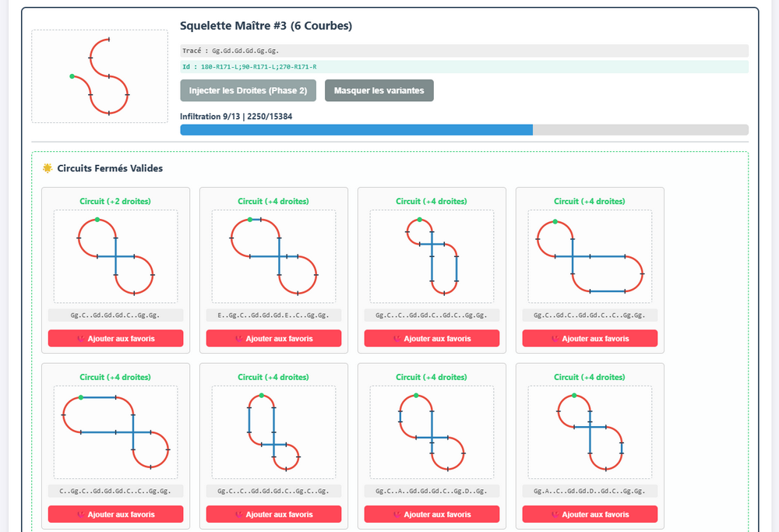The image size is (779, 532).
Task: Click heart icon on bottom-left favorite button
Action: pyautogui.click(x=81, y=514)
